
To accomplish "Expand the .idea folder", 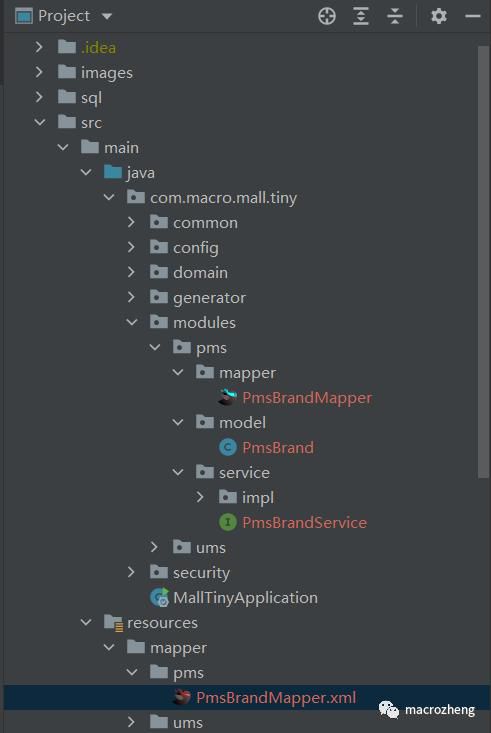I will click(39, 47).
